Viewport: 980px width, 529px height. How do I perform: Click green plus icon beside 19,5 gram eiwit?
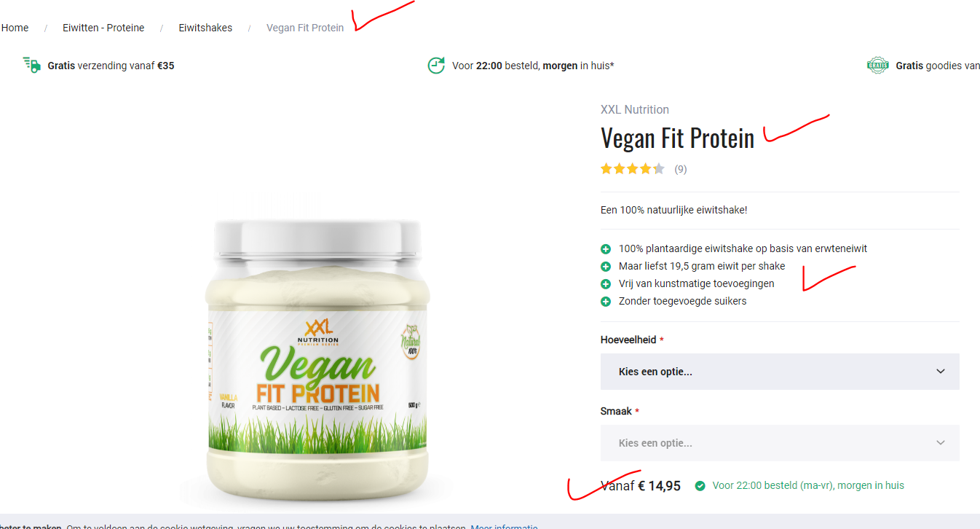click(x=606, y=266)
